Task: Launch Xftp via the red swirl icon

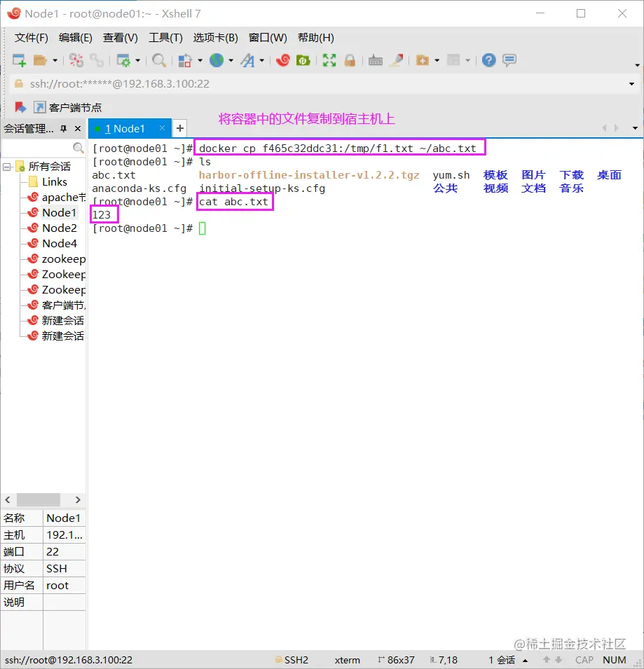Action: coord(283,60)
